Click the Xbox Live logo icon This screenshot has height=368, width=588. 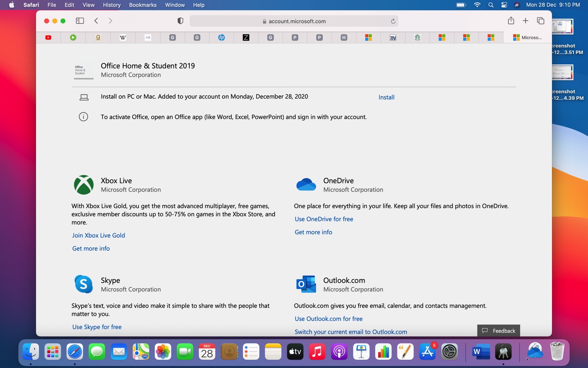[x=84, y=185]
